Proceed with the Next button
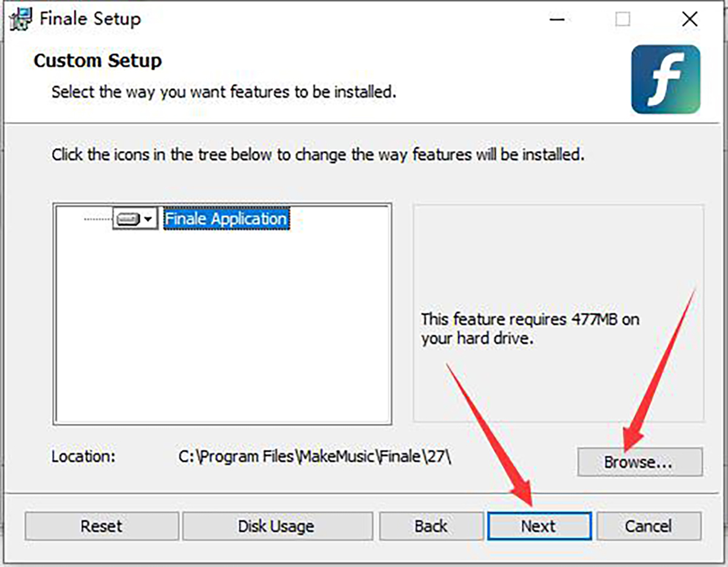The height and width of the screenshot is (567, 728). [x=538, y=526]
